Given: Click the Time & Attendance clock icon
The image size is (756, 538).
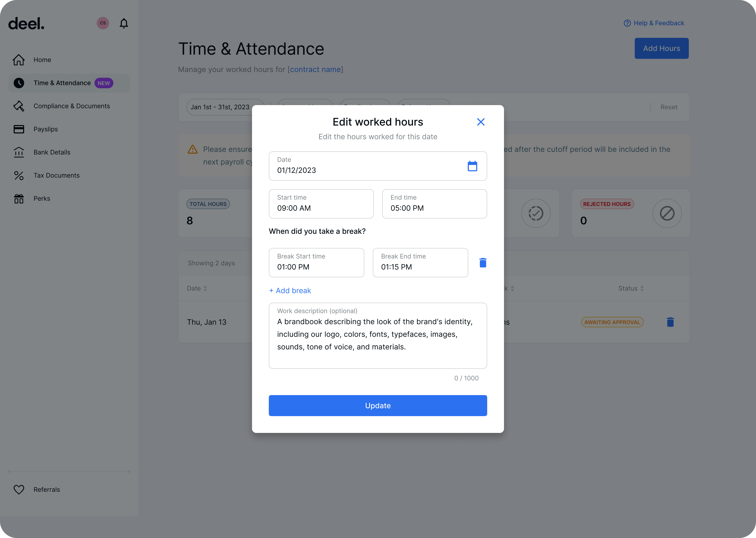Looking at the screenshot, I should tap(19, 83).
